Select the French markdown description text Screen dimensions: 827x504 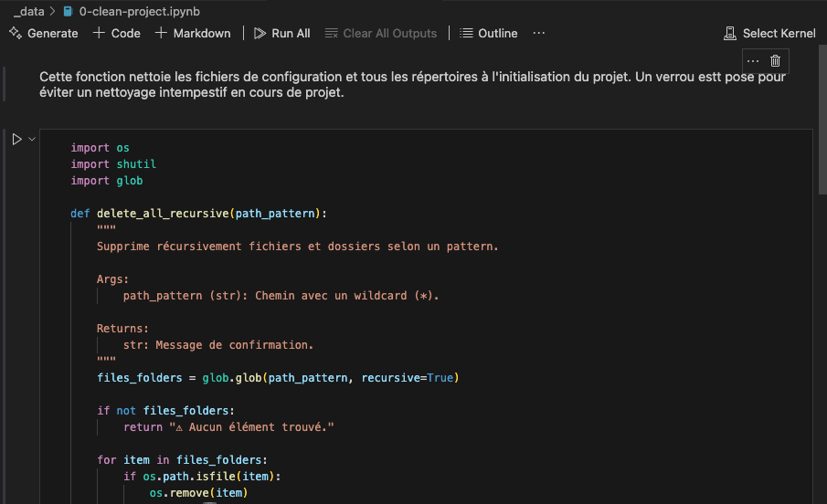tap(411, 84)
